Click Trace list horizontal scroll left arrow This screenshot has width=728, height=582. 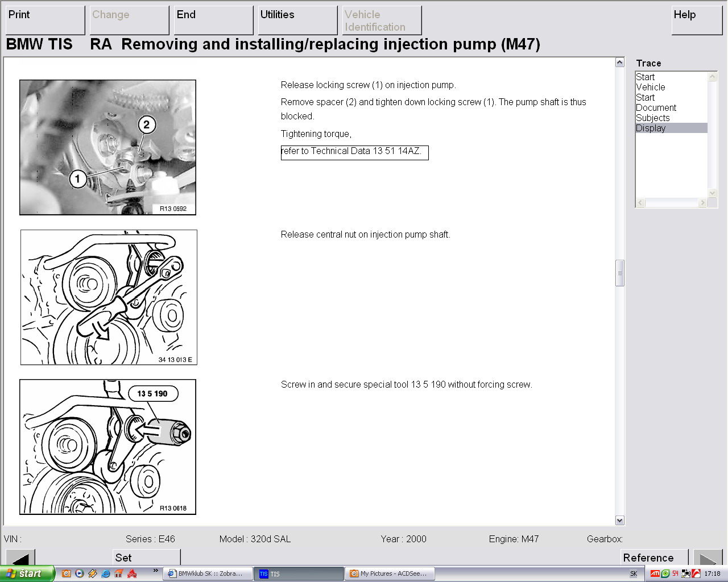[640, 202]
